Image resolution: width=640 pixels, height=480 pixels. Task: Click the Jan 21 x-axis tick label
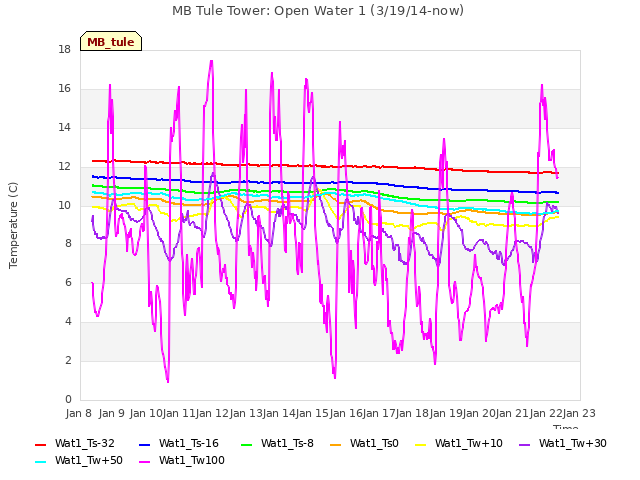coord(512,413)
